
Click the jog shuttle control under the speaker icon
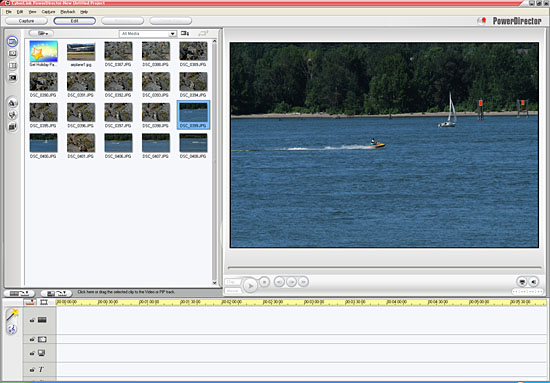[527, 291]
